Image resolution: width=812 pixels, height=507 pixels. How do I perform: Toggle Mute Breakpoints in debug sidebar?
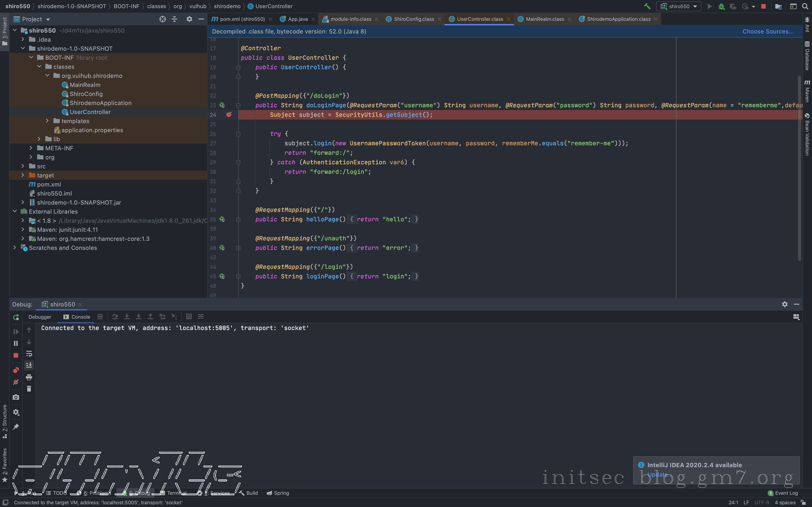pyautogui.click(x=16, y=382)
